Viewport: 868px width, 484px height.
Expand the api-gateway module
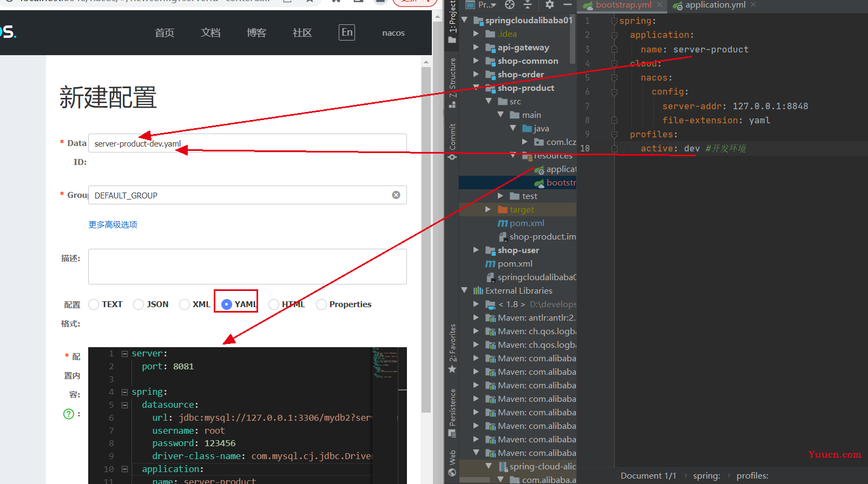tap(476, 47)
